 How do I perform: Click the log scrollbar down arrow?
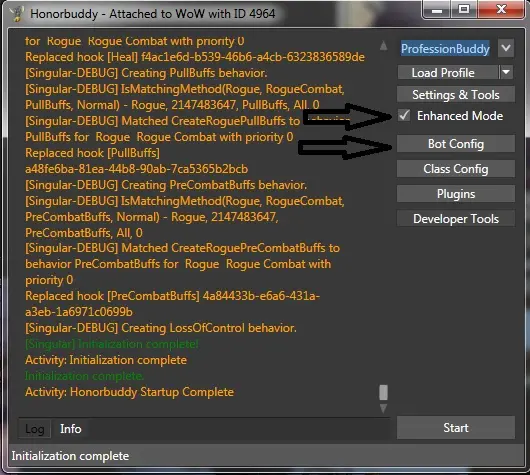tap(383, 408)
